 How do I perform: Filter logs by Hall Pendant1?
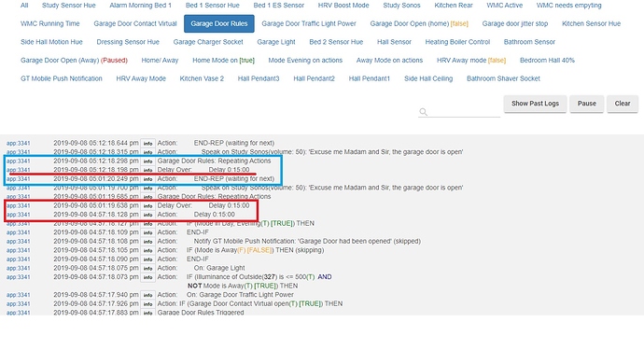pos(370,78)
